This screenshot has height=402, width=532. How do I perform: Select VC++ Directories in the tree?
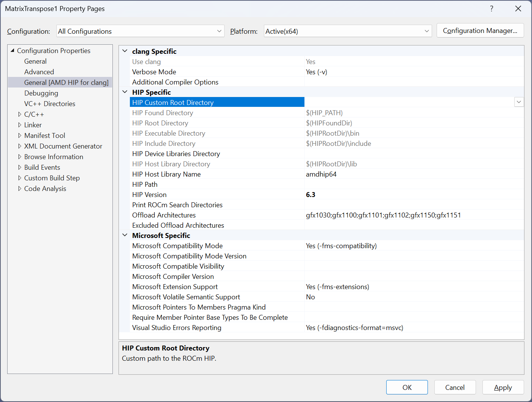click(50, 104)
